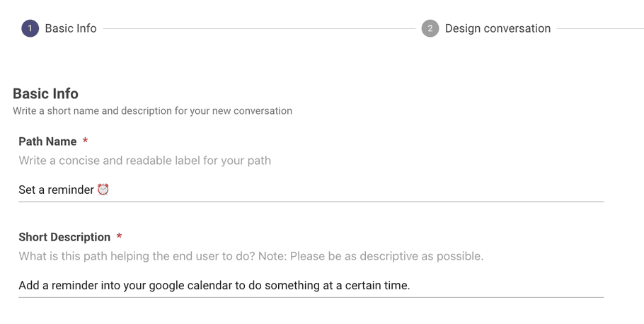
Task: Focus the Short Description text field
Action: 311,285
